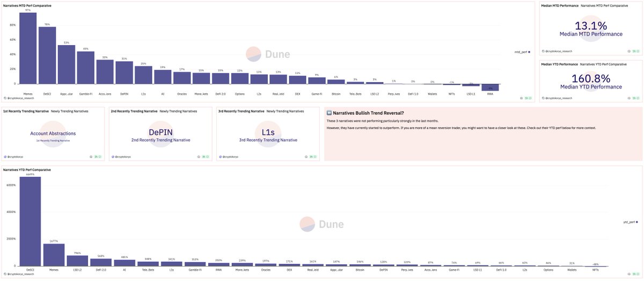This screenshot has width=644, height=281.
Task: Select the Memes bar in MTD chart
Action: 28,48
